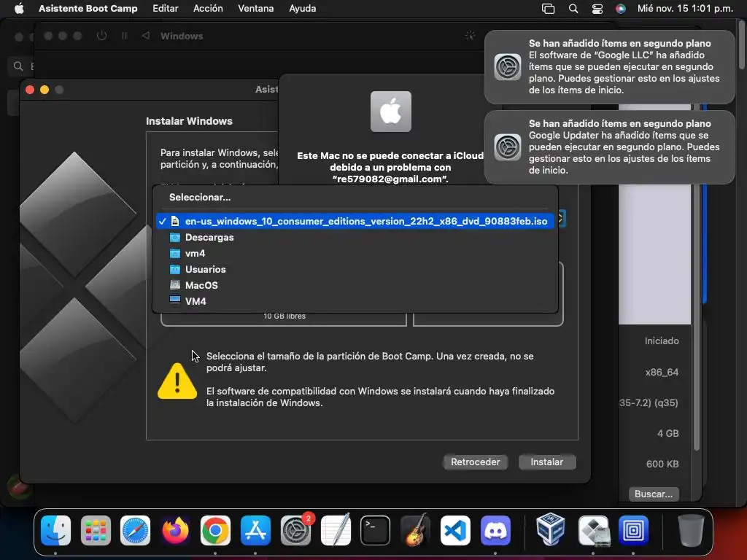Choose Descargas folder in the popup
This screenshot has height=560, width=747.
355,237
